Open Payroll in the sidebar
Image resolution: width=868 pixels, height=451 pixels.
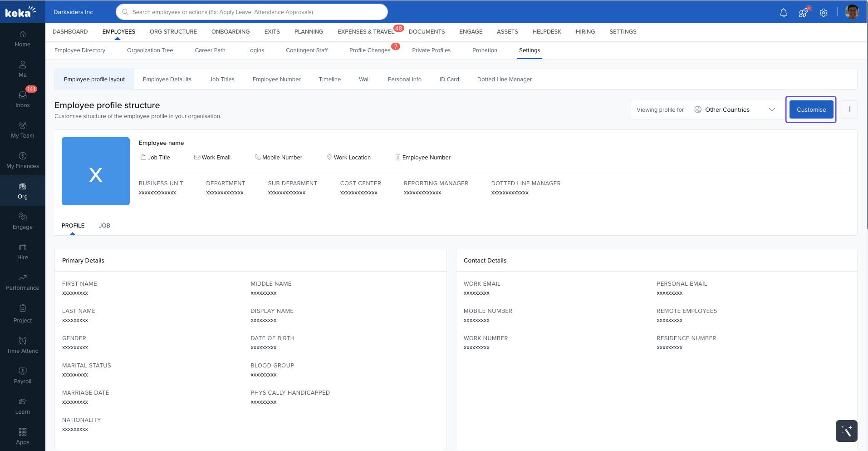(x=23, y=376)
